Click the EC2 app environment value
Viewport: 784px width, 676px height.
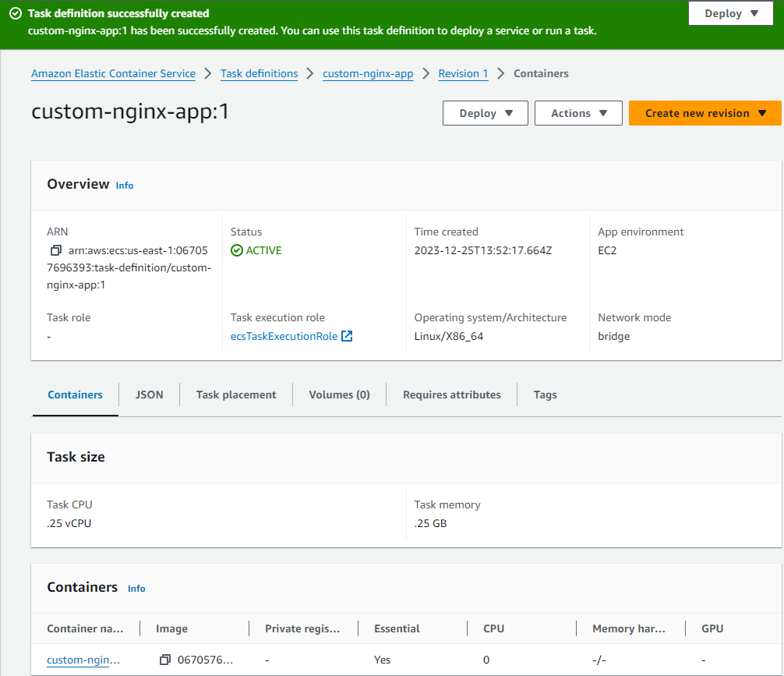coord(607,250)
